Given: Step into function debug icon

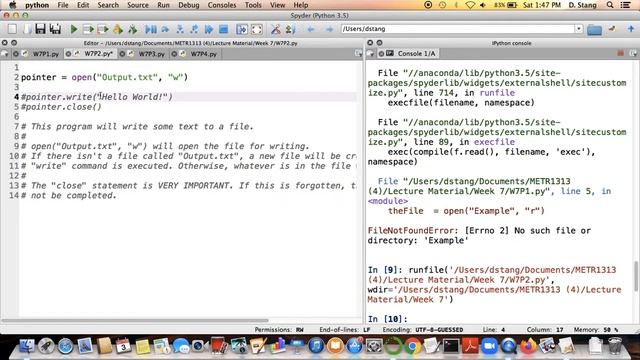Looking at the screenshot, I should click(x=180, y=29).
